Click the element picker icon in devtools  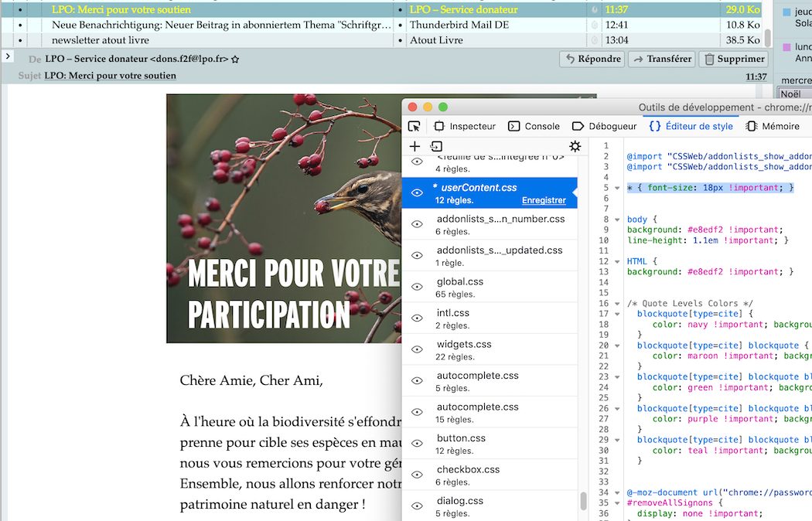(415, 126)
